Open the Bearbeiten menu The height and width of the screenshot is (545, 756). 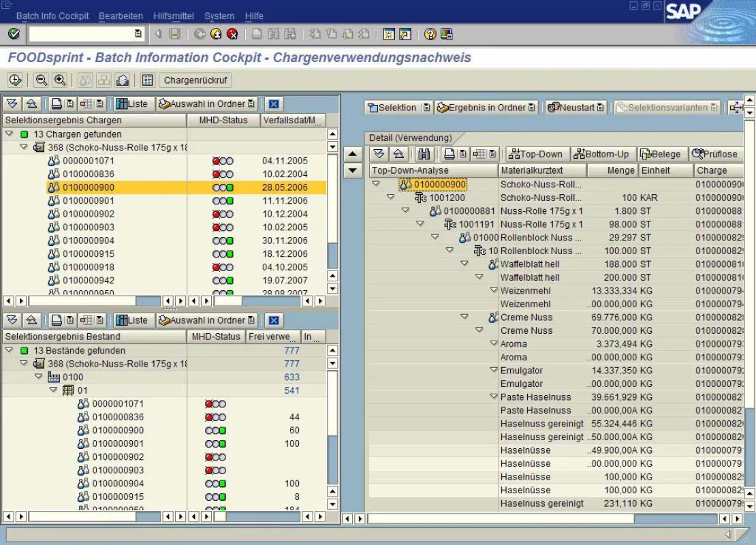point(121,16)
